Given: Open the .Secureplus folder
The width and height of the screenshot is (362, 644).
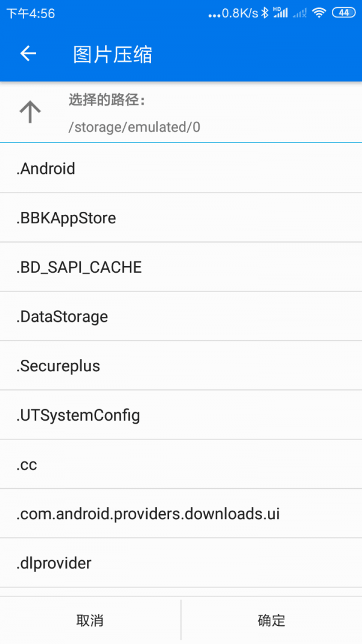Looking at the screenshot, I should tap(181, 366).
